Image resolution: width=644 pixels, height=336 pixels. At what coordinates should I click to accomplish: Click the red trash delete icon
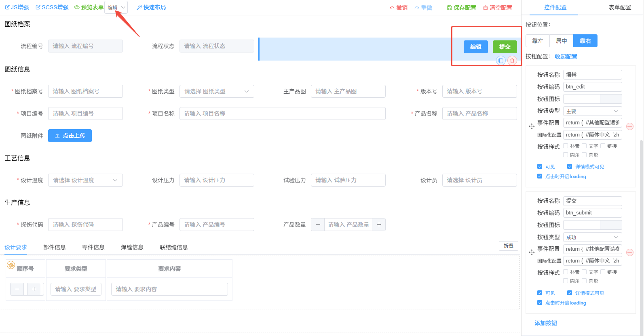[512, 61]
